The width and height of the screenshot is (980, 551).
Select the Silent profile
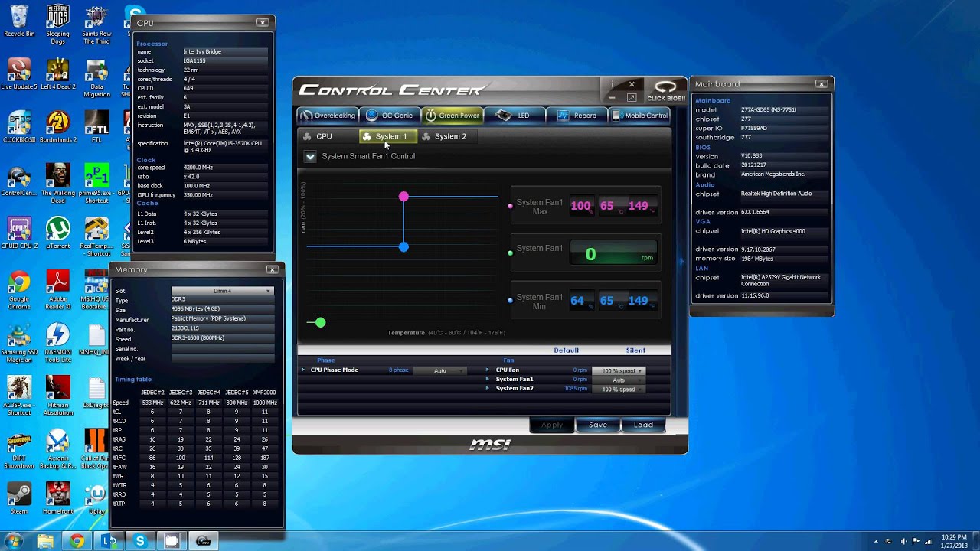tap(635, 350)
